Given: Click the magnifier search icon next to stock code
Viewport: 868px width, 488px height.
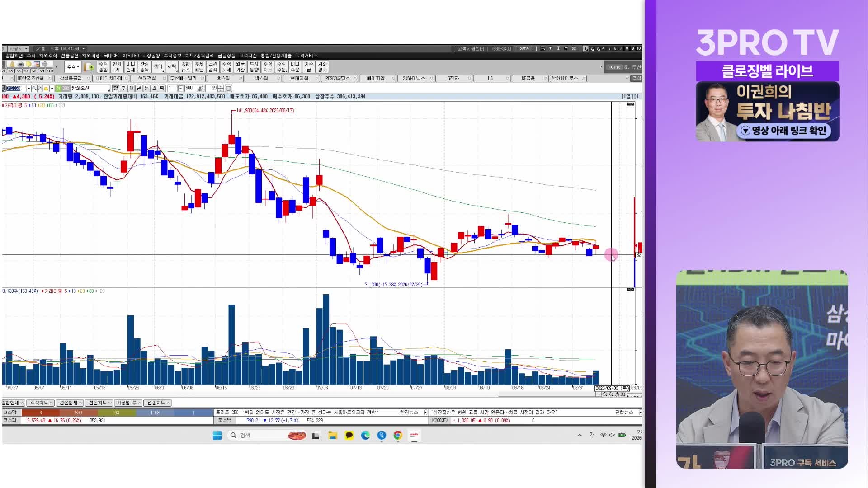Looking at the screenshot, I should click(34, 88).
